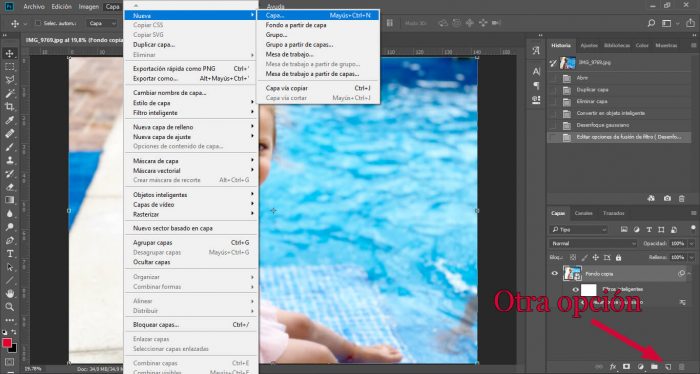Toggle pixel layer filter icon
700x374 pixels.
click(x=624, y=229)
